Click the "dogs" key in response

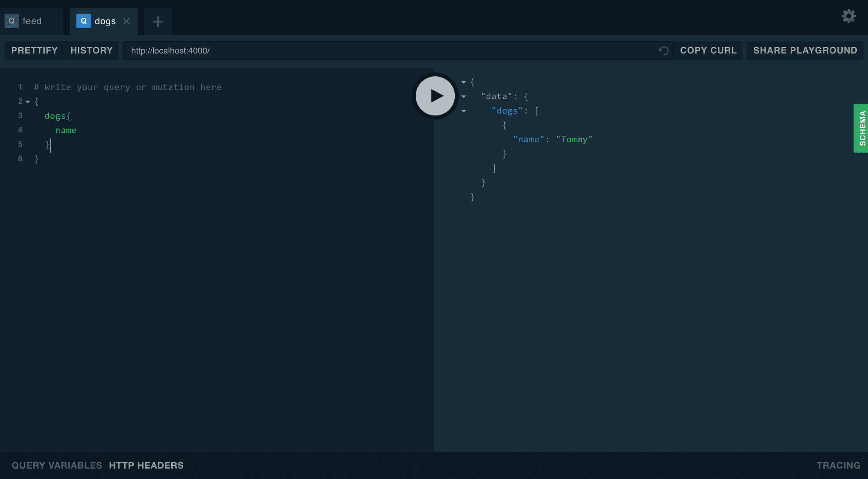(x=507, y=111)
